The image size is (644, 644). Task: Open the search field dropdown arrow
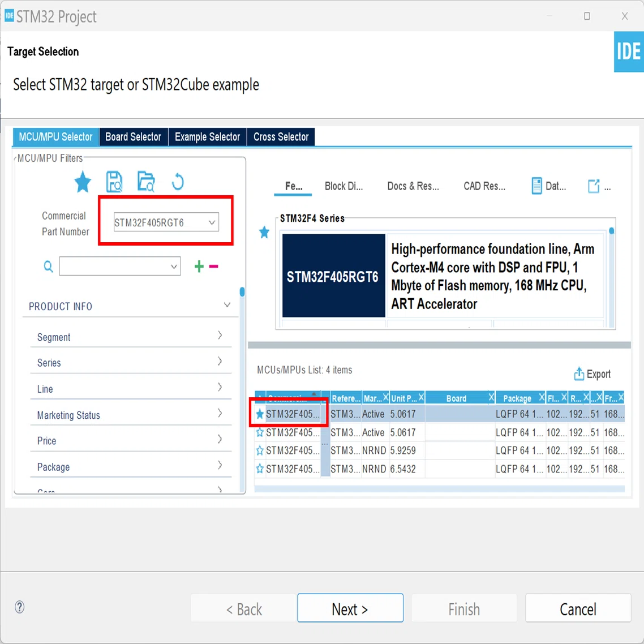pos(174,267)
